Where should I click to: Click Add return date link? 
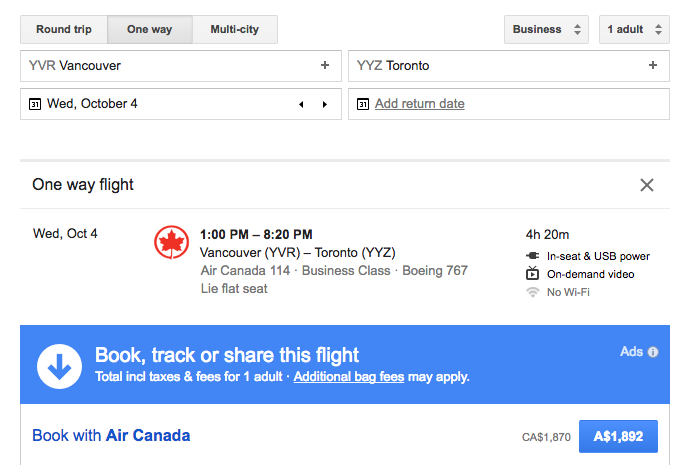420,104
